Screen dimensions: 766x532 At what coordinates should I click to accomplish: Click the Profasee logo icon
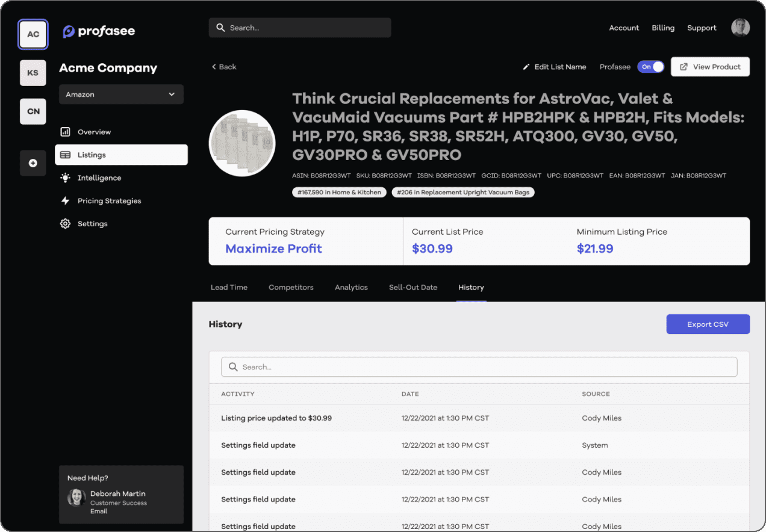69,31
